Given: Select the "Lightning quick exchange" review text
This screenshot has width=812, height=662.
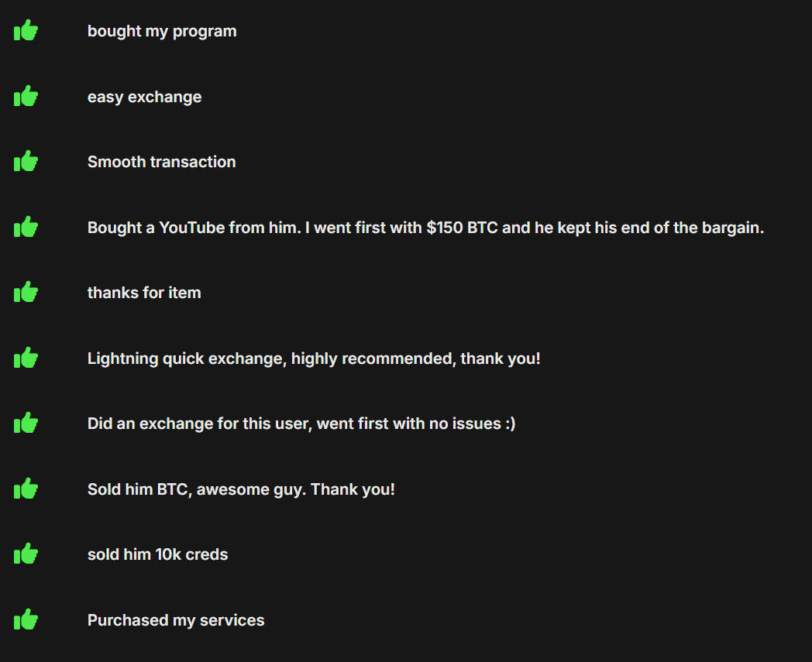Looking at the screenshot, I should [314, 358].
